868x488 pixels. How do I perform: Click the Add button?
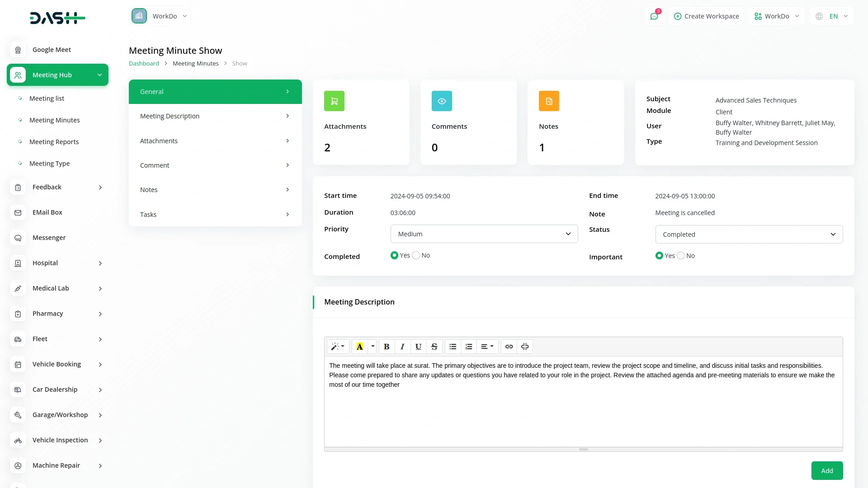(827, 470)
